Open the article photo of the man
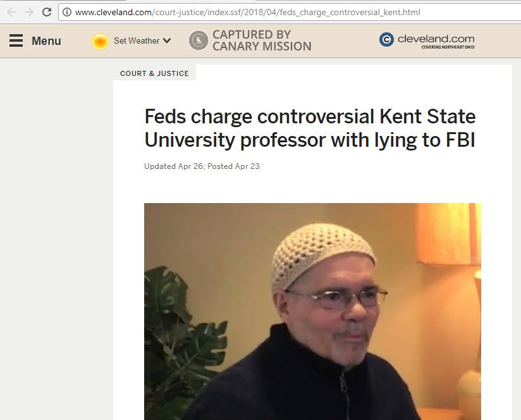The width and height of the screenshot is (521, 420). pos(312,310)
